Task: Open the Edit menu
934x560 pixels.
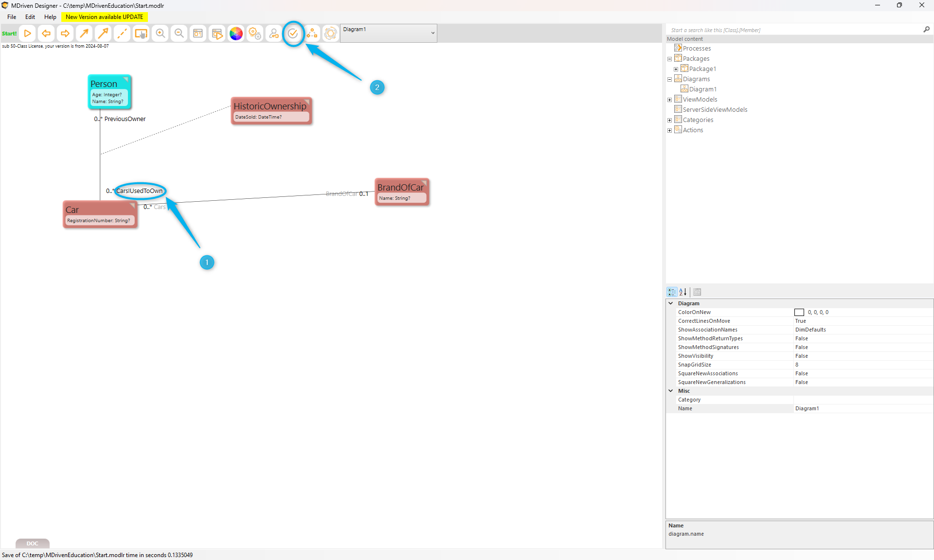Action: [x=30, y=17]
